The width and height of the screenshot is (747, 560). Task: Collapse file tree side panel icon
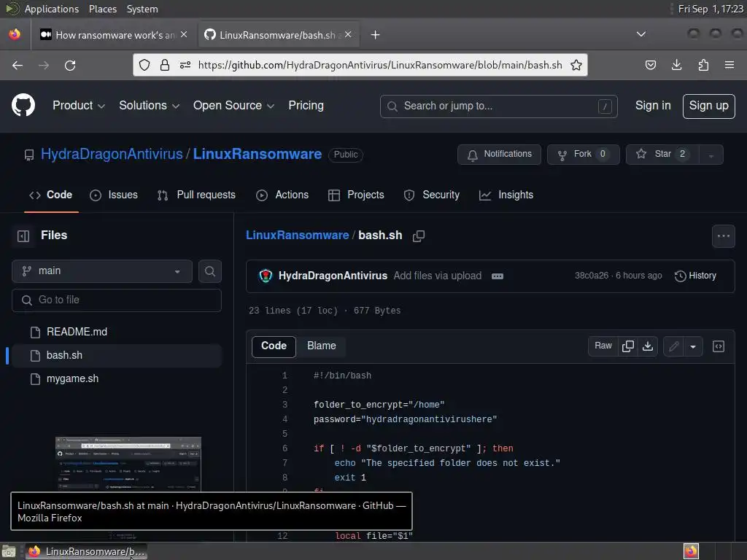point(23,236)
